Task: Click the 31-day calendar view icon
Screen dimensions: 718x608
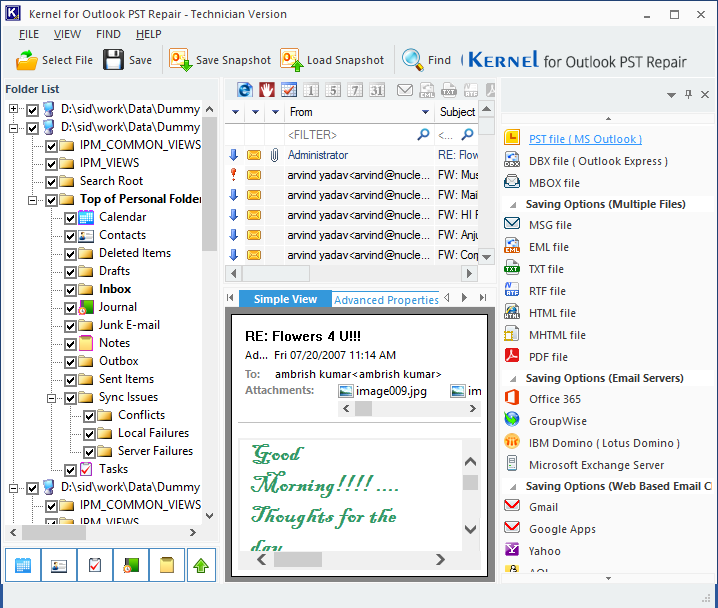Action: 377,90
